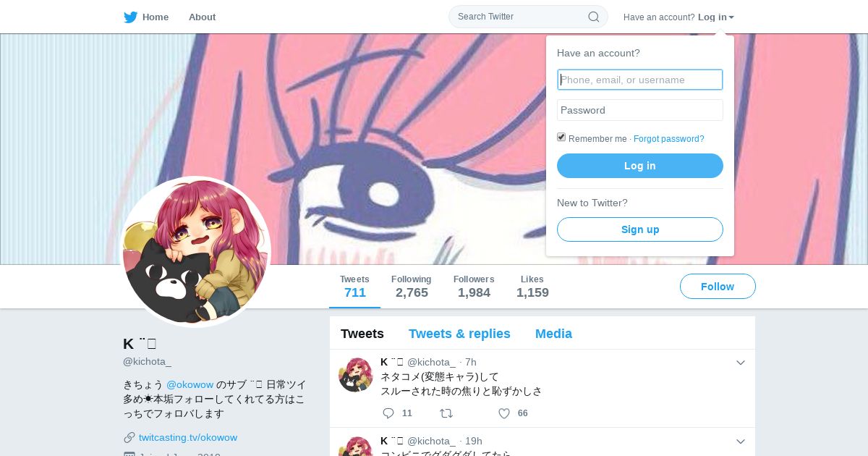Click the search magnifier icon
The height and width of the screenshot is (456, 868).
594,17
